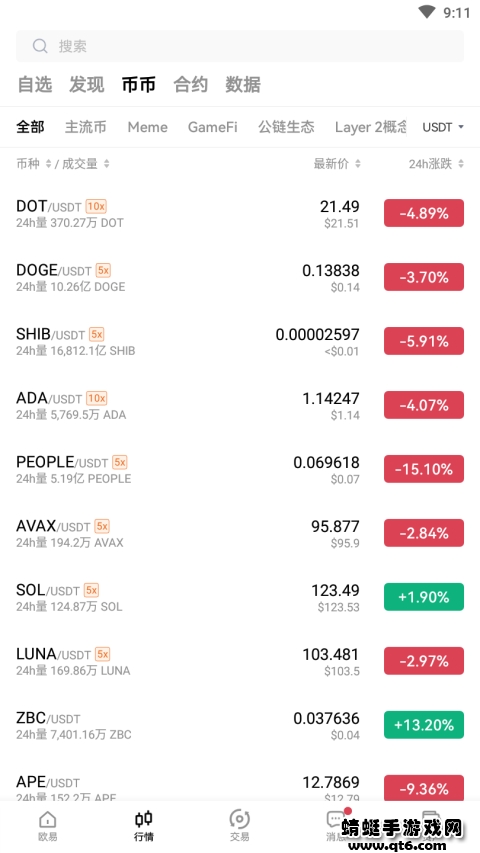Tap the search magnifier icon

point(40,46)
